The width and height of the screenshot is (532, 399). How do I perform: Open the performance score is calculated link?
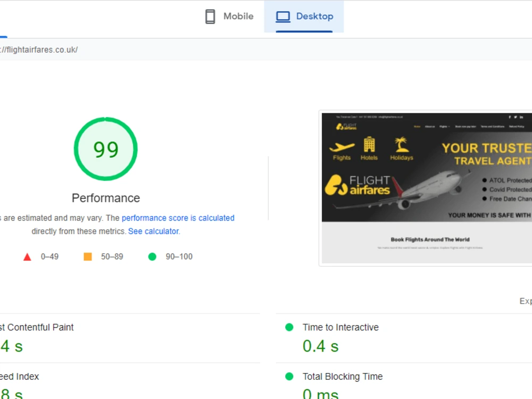[178, 218]
